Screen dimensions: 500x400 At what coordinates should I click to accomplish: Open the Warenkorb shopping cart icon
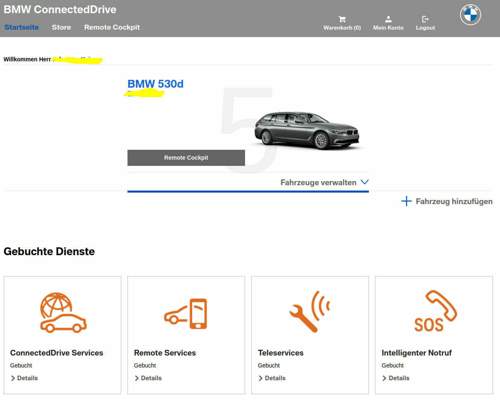coord(342,19)
